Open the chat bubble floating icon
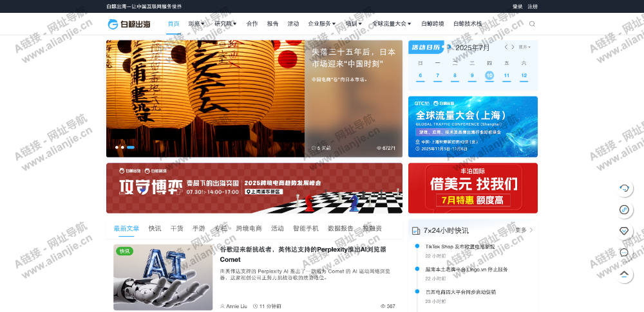The width and height of the screenshot is (644, 312). (624, 252)
